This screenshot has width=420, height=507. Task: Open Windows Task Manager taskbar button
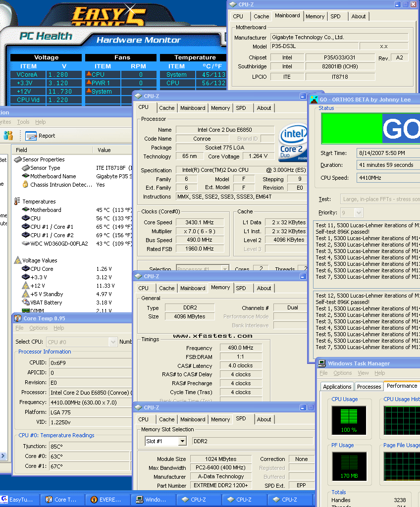coord(154,500)
